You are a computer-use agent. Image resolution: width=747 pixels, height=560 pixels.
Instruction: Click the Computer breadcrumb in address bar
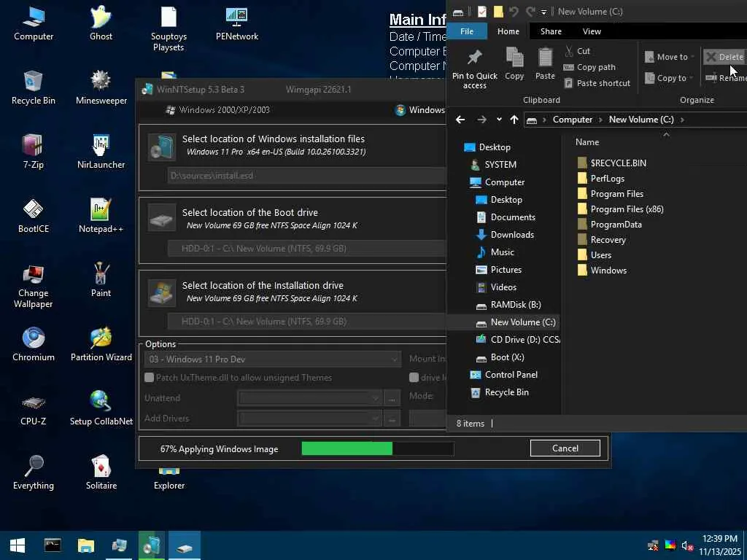click(572, 120)
